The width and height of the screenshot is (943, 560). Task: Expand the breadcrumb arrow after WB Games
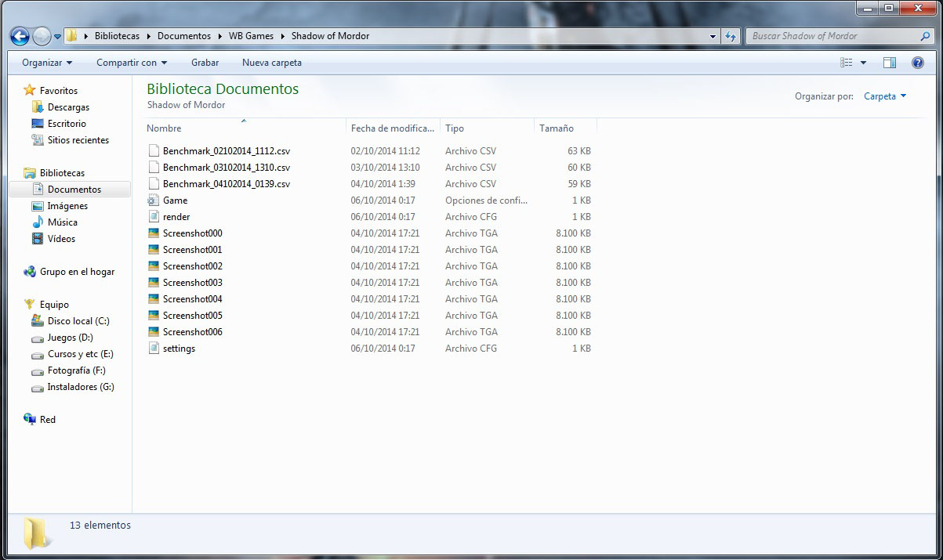click(x=282, y=36)
